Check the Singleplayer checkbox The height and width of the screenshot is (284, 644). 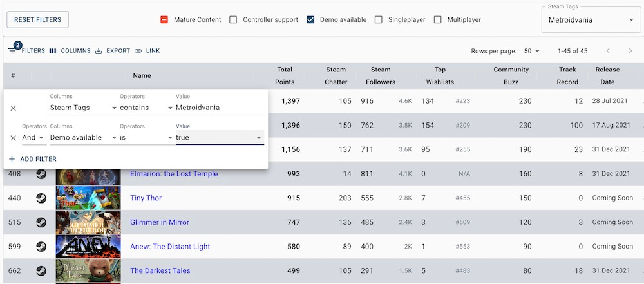coord(379,20)
